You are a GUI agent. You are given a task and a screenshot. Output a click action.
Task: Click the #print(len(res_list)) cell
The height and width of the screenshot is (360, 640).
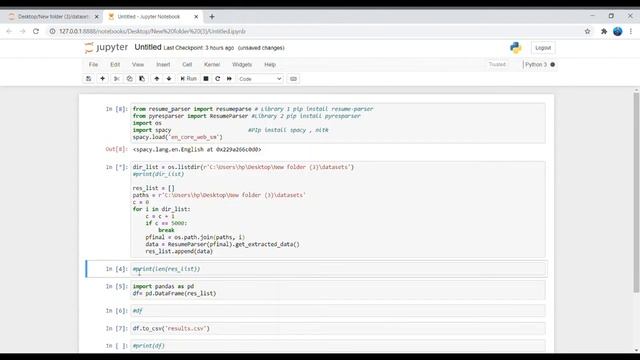tap(338, 269)
